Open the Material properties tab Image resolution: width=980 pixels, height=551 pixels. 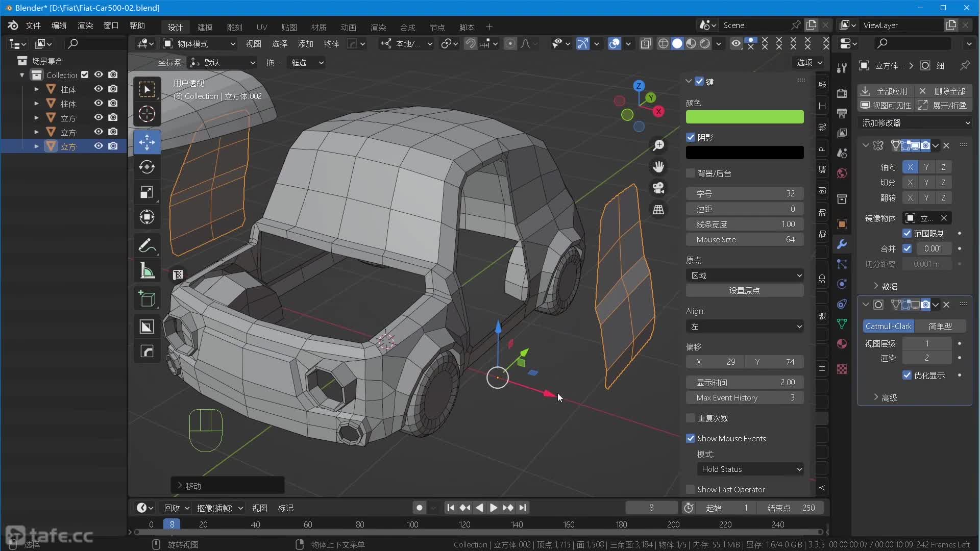coord(842,343)
